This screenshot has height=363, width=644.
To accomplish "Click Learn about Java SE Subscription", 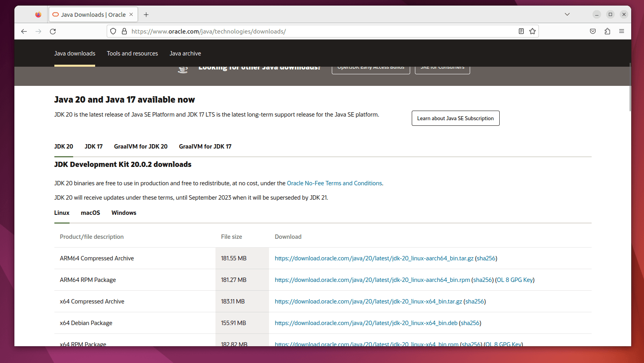I will [456, 118].
